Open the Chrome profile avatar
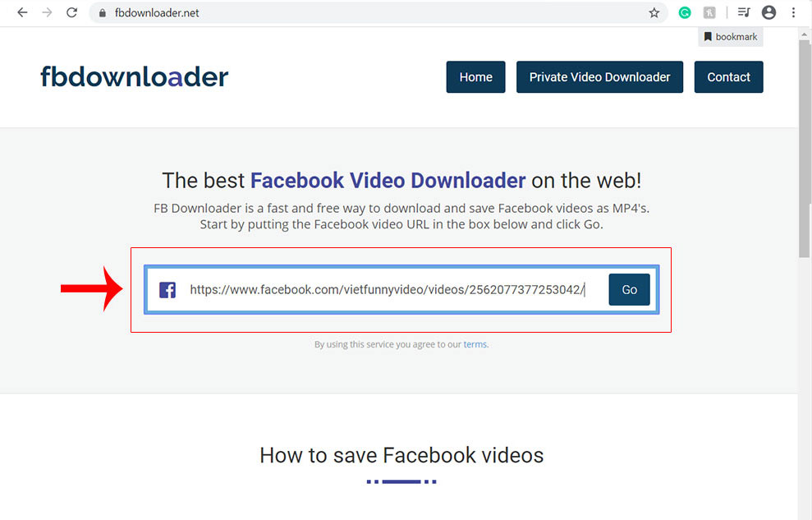The width and height of the screenshot is (812, 520). tap(768, 12)
